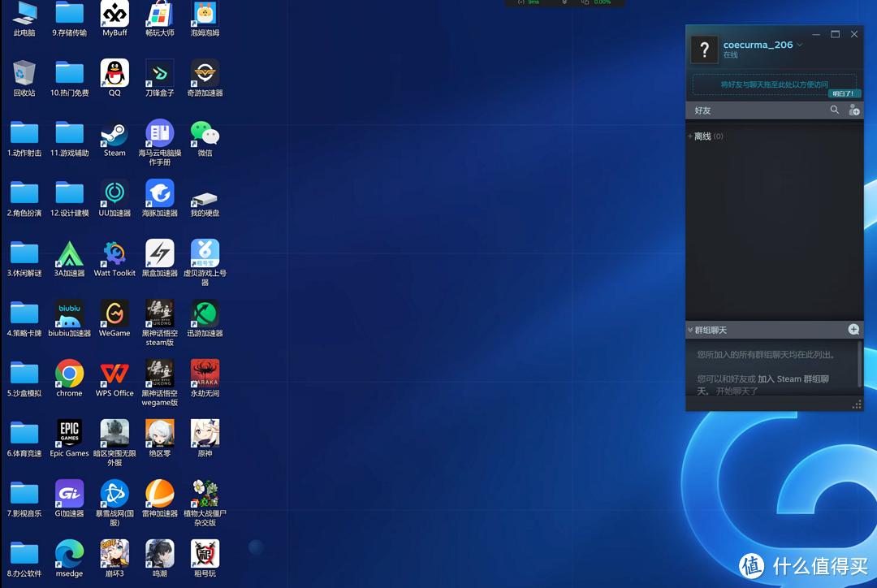Click the group chat list scrollbar
877x588 pixels.
(859, 364)
